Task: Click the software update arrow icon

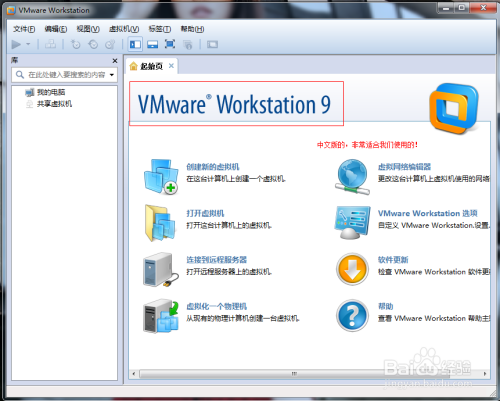Action: pyautogui.click(x=352, y=269)
